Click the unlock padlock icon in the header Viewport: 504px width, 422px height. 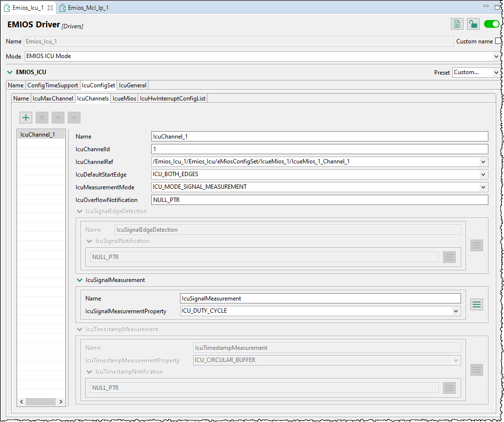pyautogui.click(x=473, y=24)
